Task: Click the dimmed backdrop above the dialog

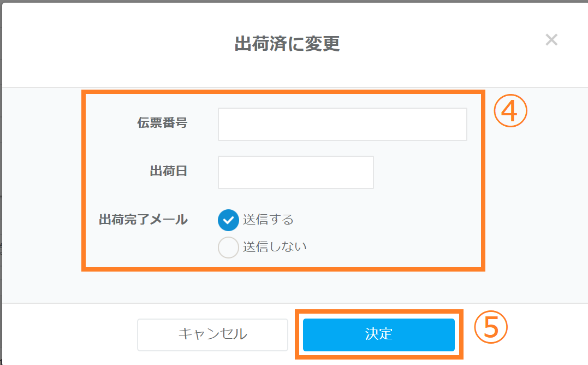Action: click(x=294, y=1)
